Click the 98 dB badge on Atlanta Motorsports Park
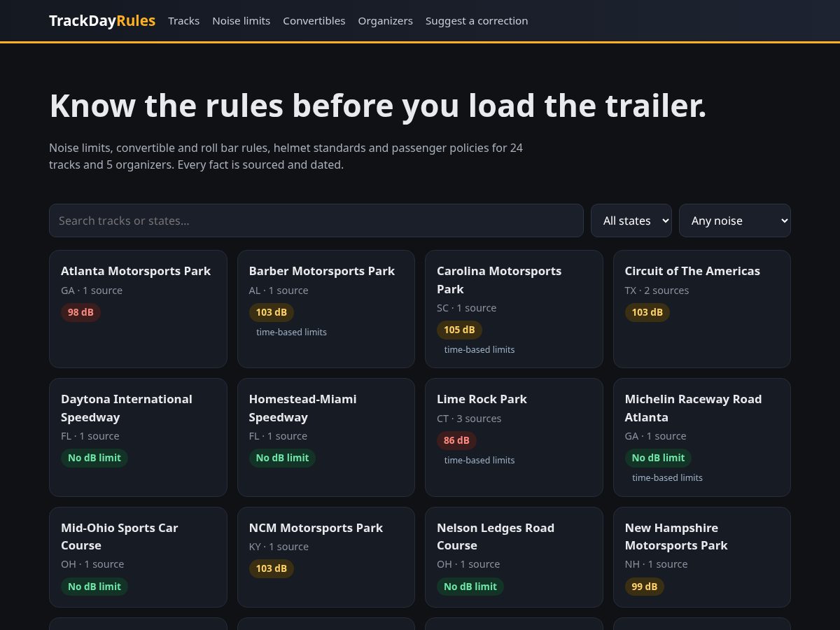 80,312
